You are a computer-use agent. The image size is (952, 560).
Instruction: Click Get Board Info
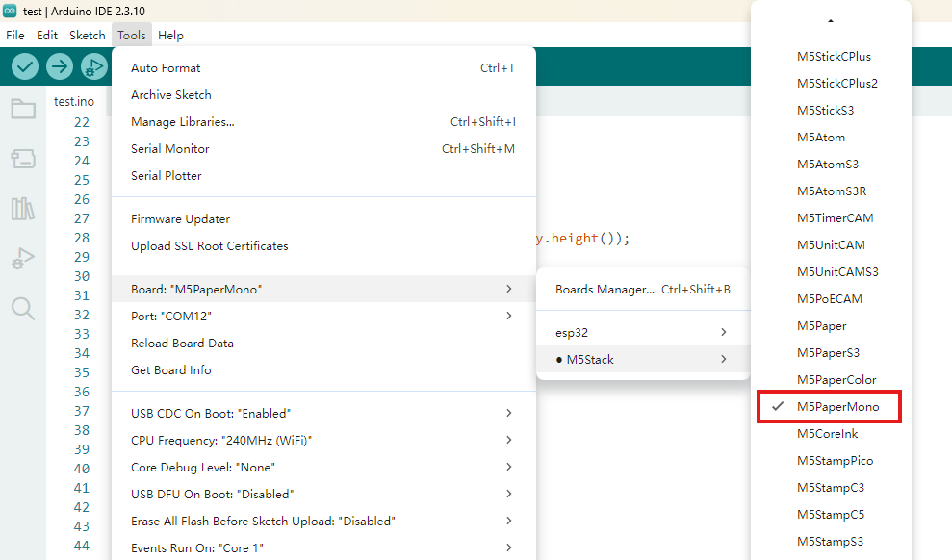tap(323, 370)
